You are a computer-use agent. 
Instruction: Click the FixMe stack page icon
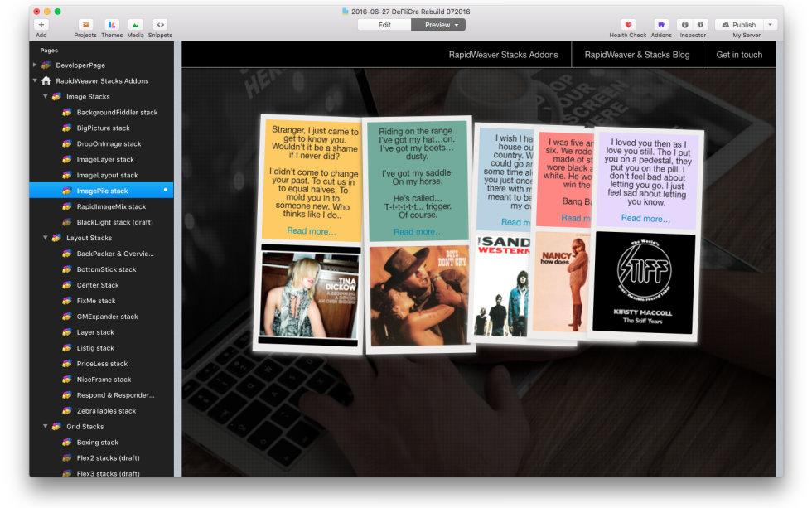click(x=67, y=301)
